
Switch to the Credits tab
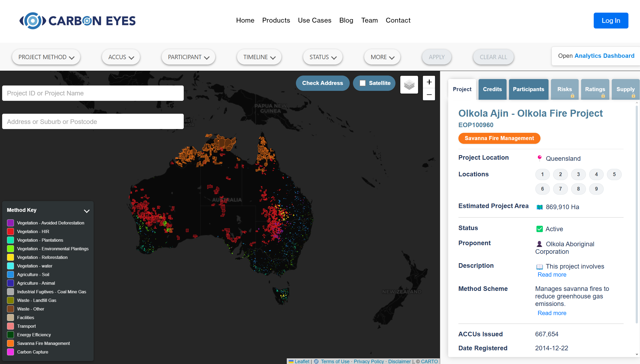492,89
